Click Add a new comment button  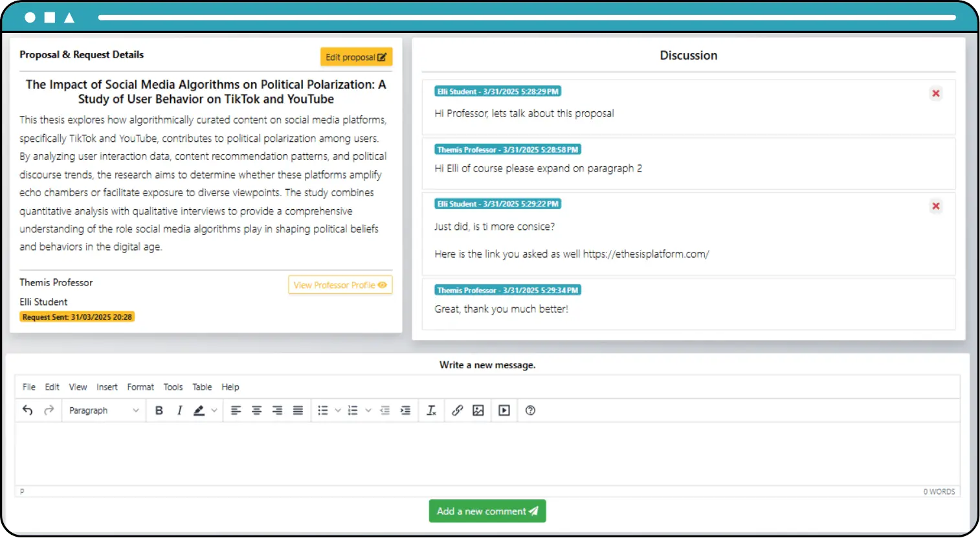pos(487,511)
